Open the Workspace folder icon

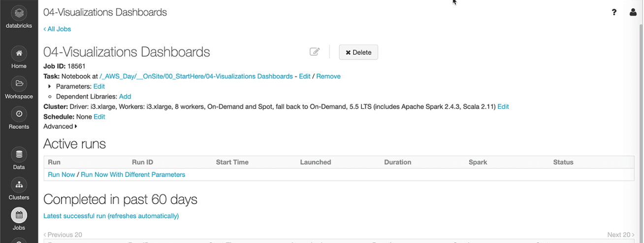point(19,84)
